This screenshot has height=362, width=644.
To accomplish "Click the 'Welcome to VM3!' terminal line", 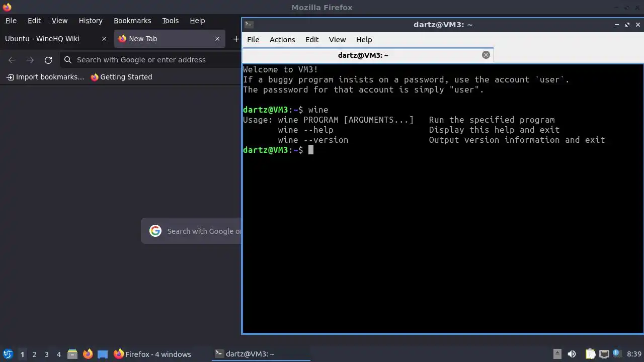I will [280, 69].
